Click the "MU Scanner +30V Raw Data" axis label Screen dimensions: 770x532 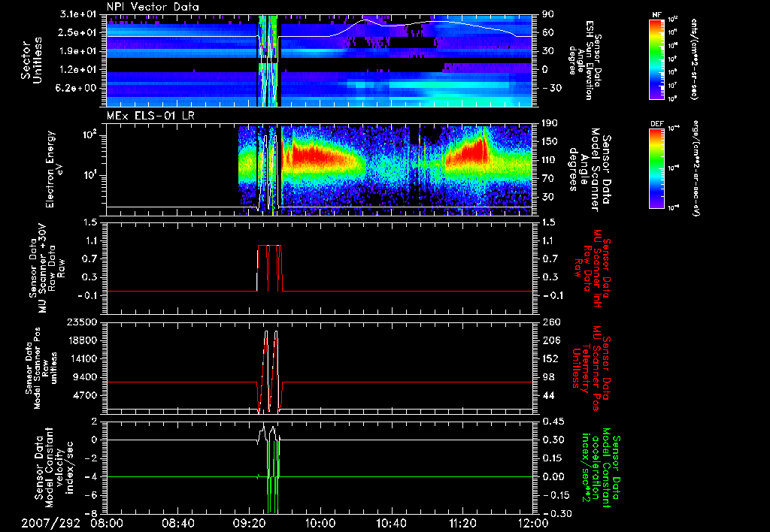pos(47,269)
